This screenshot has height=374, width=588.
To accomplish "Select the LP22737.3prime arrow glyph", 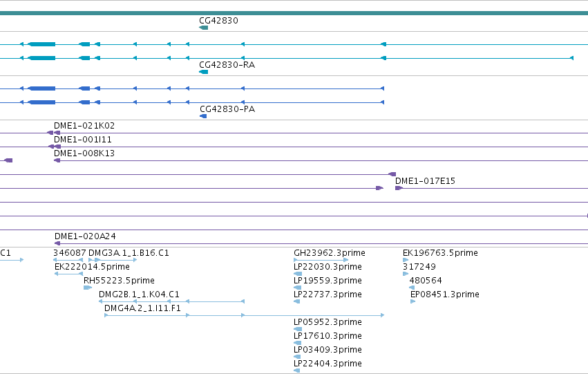I will point(297,301).
